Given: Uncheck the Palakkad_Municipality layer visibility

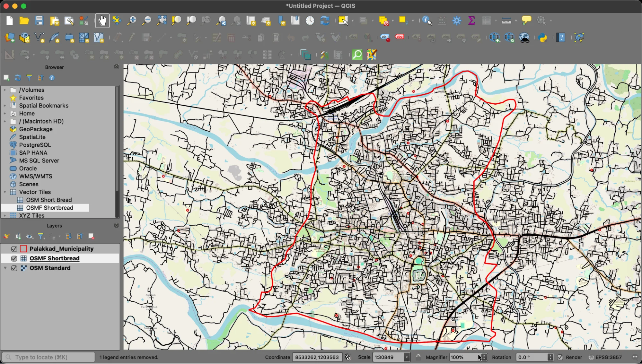Looking at the screenshot, I should [14, 248].
